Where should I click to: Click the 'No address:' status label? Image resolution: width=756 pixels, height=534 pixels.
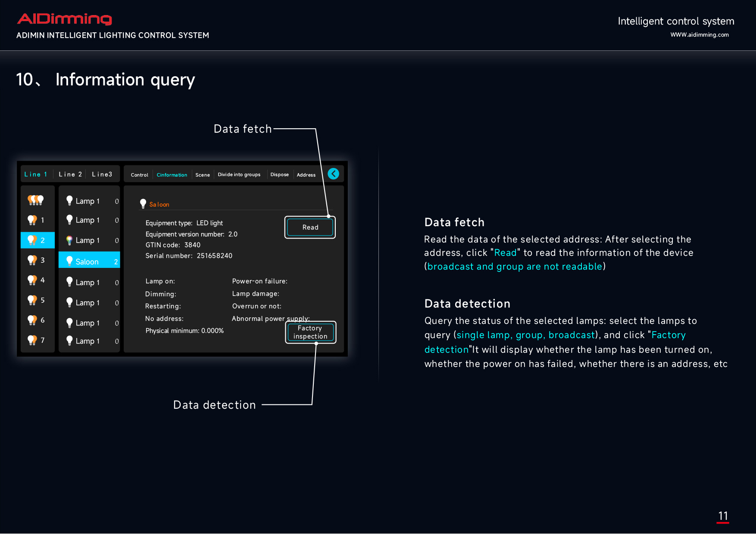164,319
